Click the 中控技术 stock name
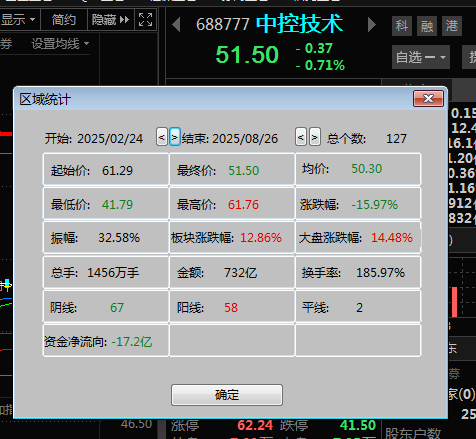Viewport: 476px width, 439px height. [299, 24]
